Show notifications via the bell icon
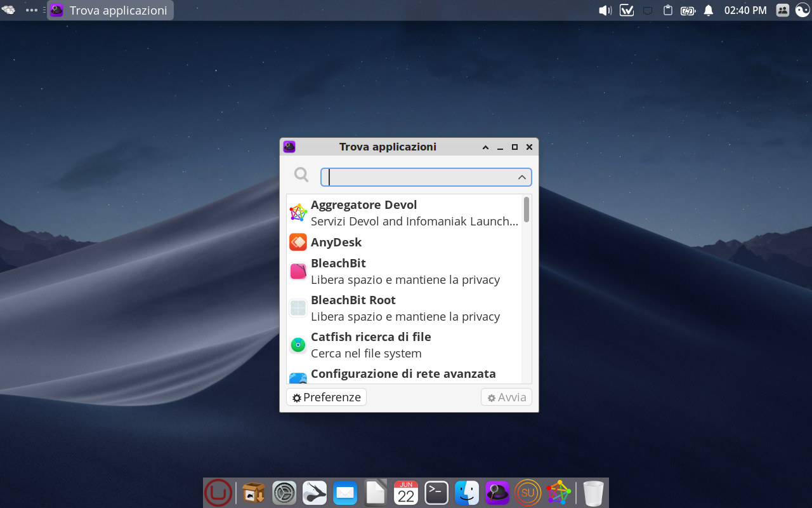 709,10
